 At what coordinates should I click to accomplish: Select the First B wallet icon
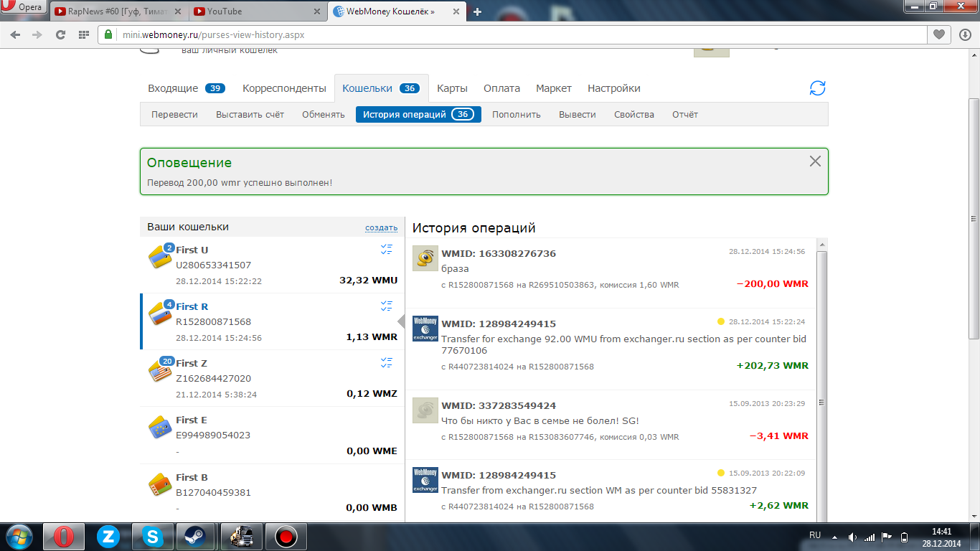pos(160,485)
